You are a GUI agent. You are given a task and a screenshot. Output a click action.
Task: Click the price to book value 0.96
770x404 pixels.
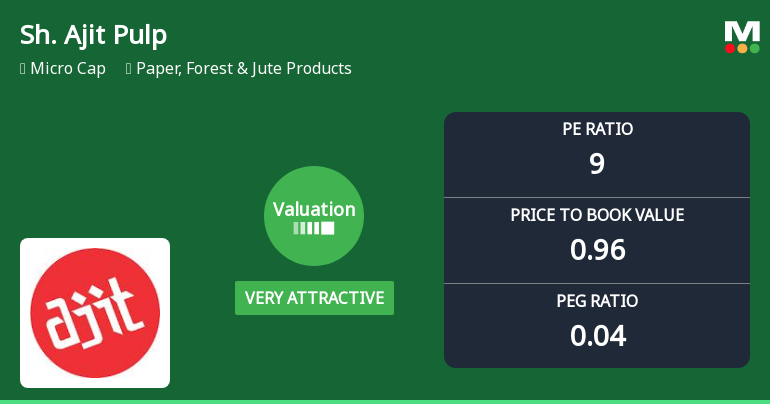pos(598,250)
